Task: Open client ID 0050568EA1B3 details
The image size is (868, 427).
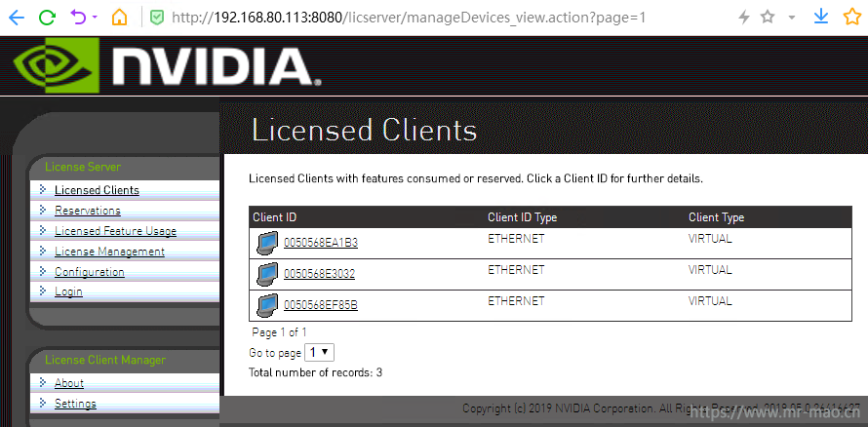Action: (x=321, y=243)
